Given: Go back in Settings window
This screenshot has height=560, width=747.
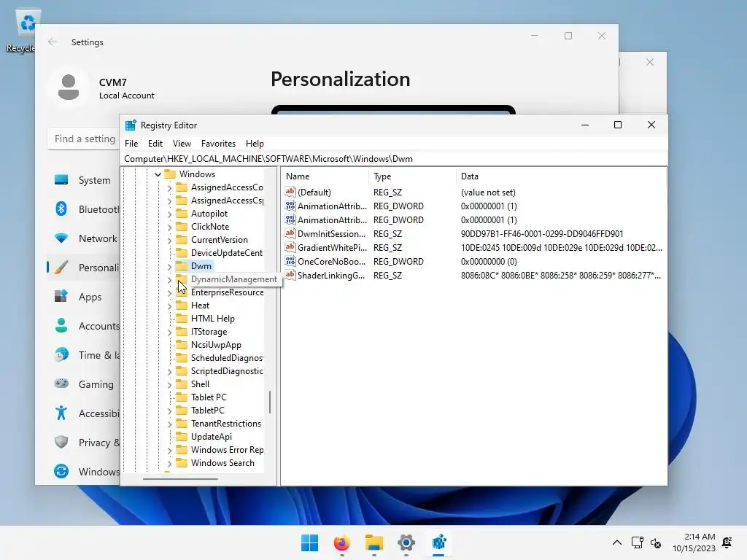Looking at the screenshot, I should pos(53,42).
